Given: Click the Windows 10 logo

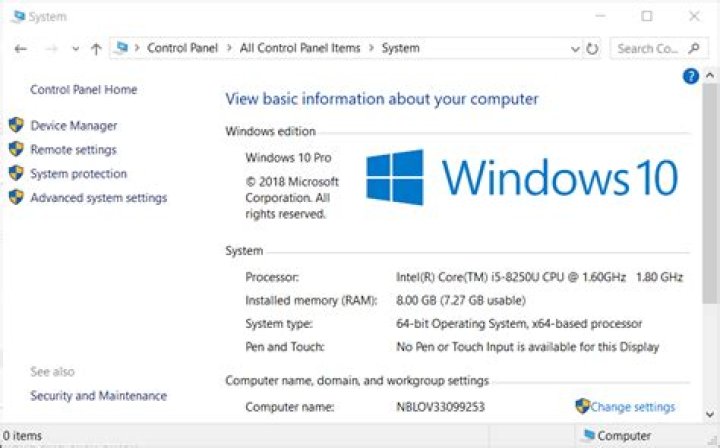Looking at the screenshot, I should tap(522, 177).
